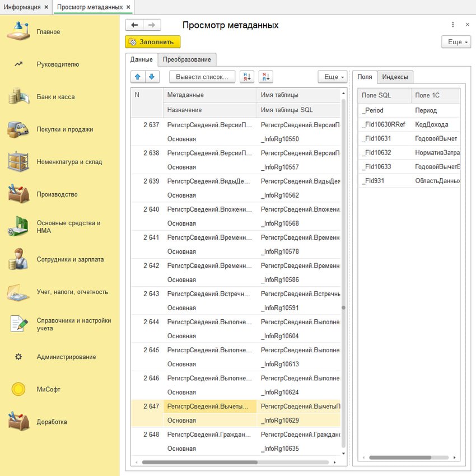The image size is (476, 476).
Task: Open the Покупки и продажи section
Action: coord(65,129)
